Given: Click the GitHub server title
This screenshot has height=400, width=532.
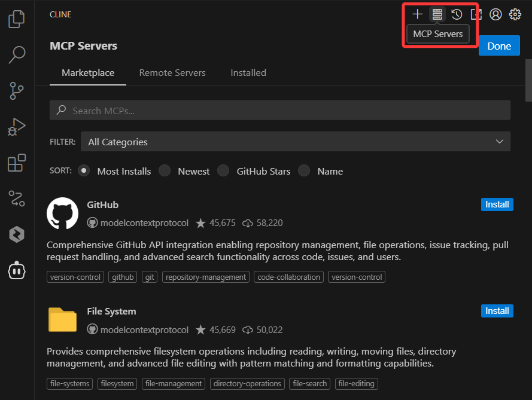Looking at the screenshot, I should coord(103,204).
